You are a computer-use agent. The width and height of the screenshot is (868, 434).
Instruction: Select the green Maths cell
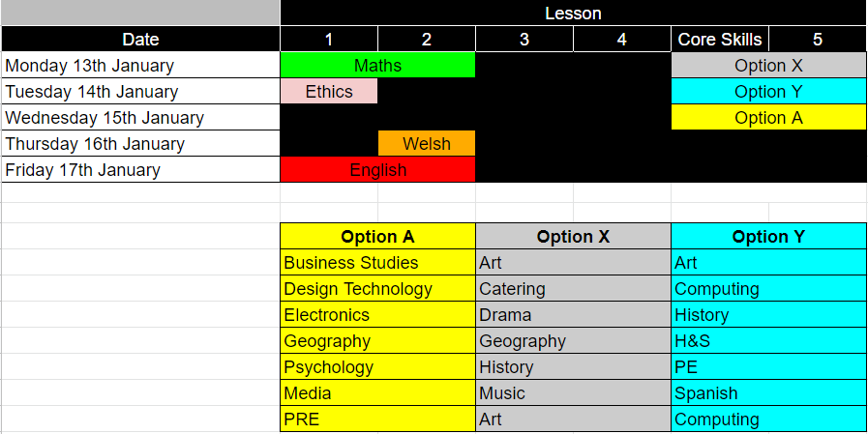click(x=377, y=65)
